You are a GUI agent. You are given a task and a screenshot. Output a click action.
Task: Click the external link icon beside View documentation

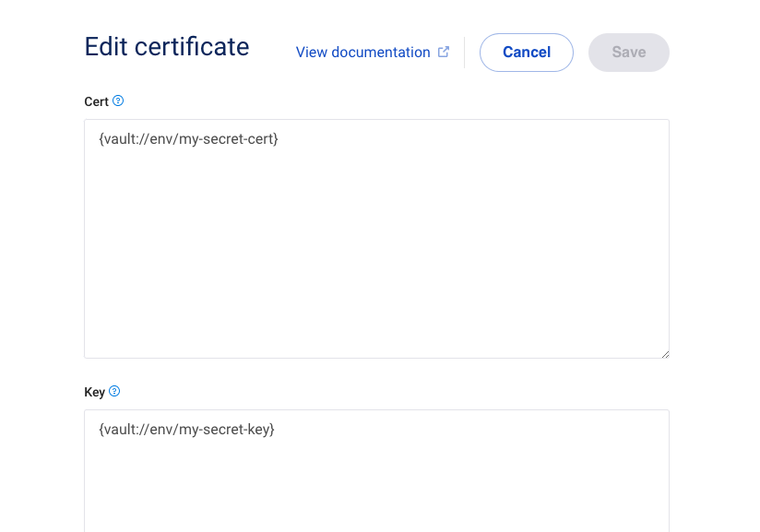[443, 52]
